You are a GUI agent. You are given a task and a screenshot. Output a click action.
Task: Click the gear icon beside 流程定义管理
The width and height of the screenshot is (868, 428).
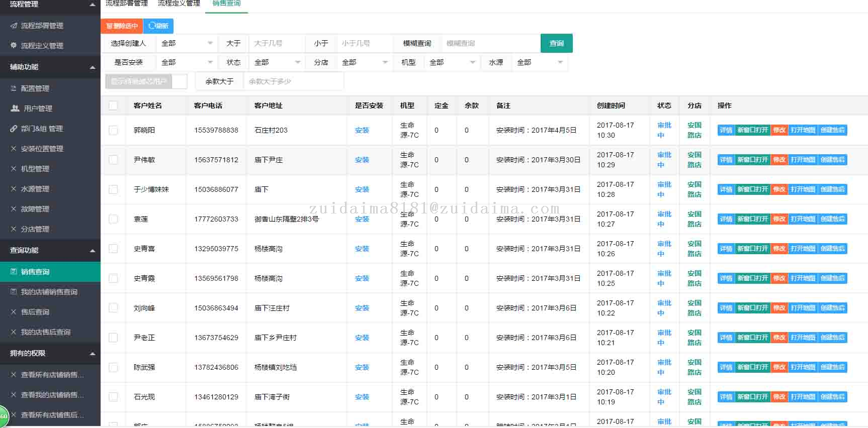click(x=14, y=46)
